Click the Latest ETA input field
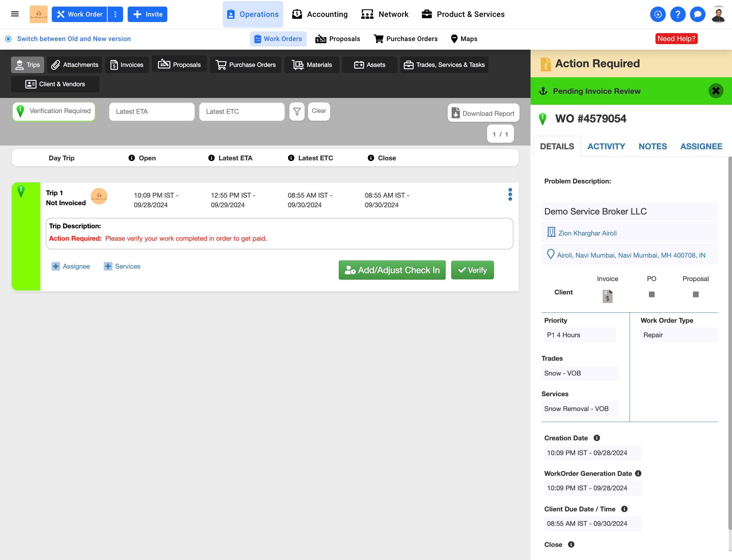The height and width of the screenshot is (560, 732). [152, 111]
